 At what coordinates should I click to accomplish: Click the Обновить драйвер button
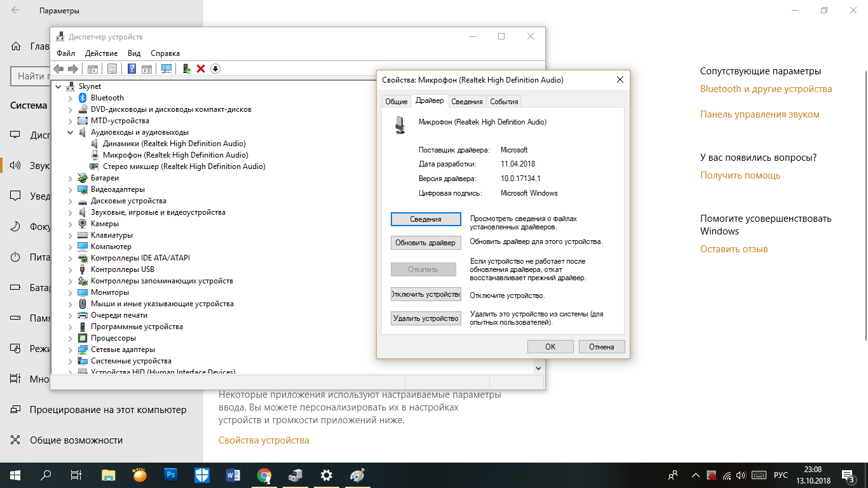click(426, 243)
